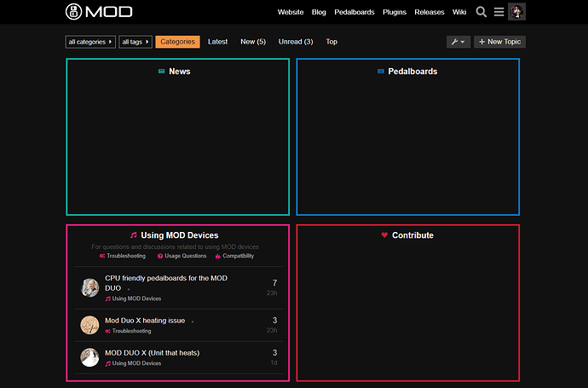Select the Categories tab

pos(178,42)
